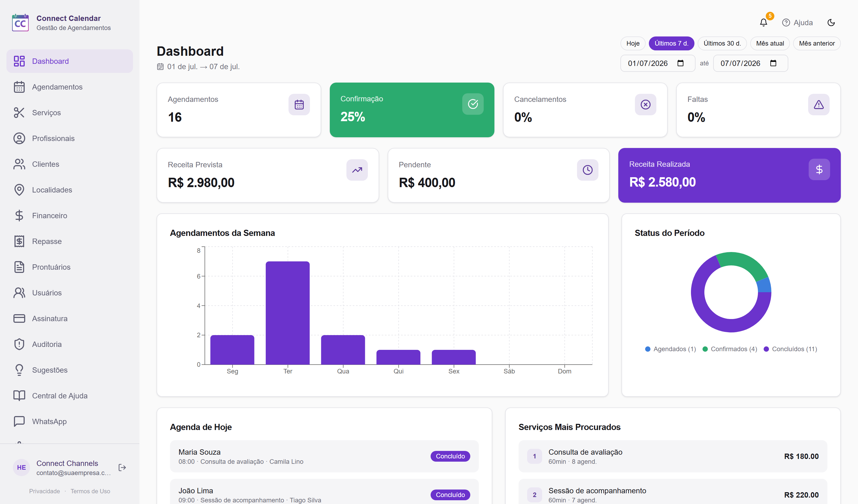Open Clientes section

(x=69, y=164)
